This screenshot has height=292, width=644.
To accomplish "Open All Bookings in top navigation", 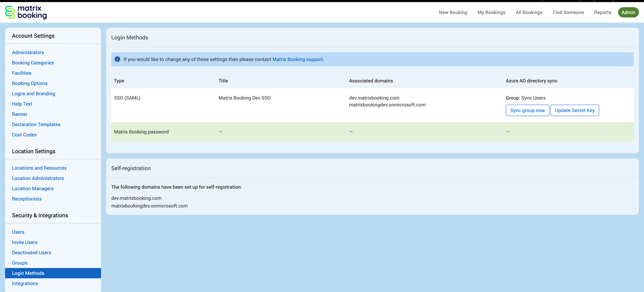I will tap(529, 12).
